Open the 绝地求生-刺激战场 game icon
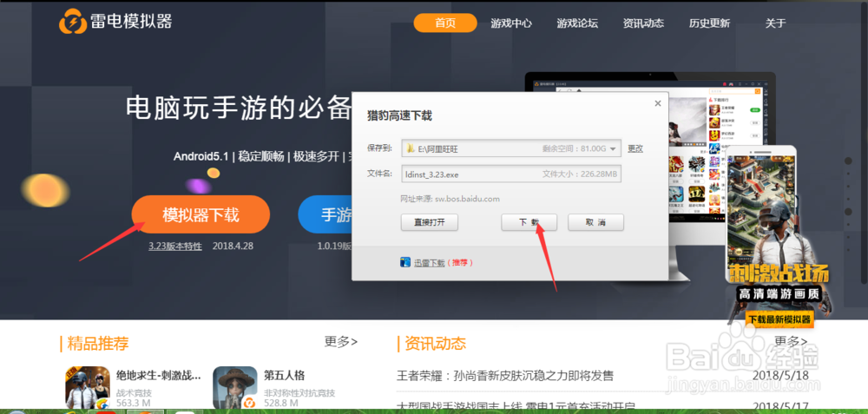The height and width of the screenshot is (414, 868). pyautogui.click(x=88, y=388)
